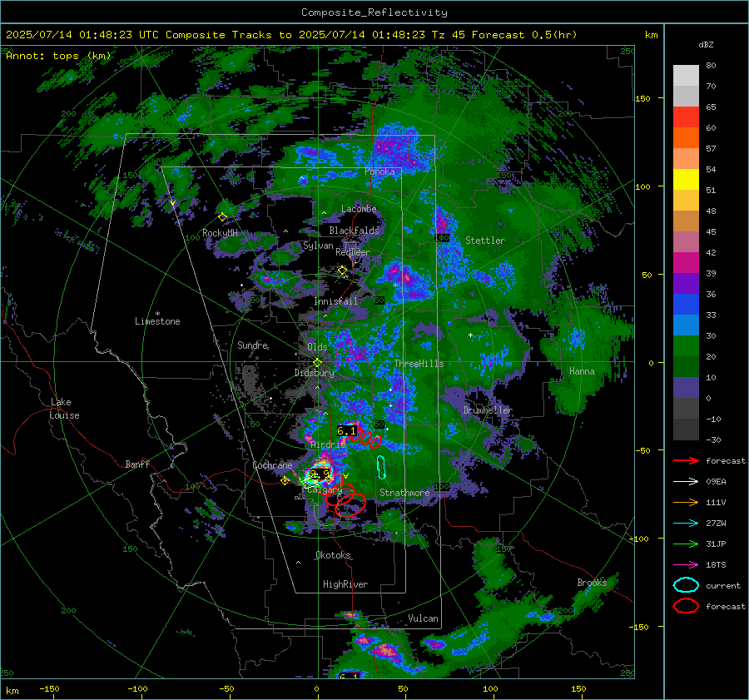Click the 65 dBZ red color swatch
Viewport: 749px width, 700px height.
[x=686, y=117]
